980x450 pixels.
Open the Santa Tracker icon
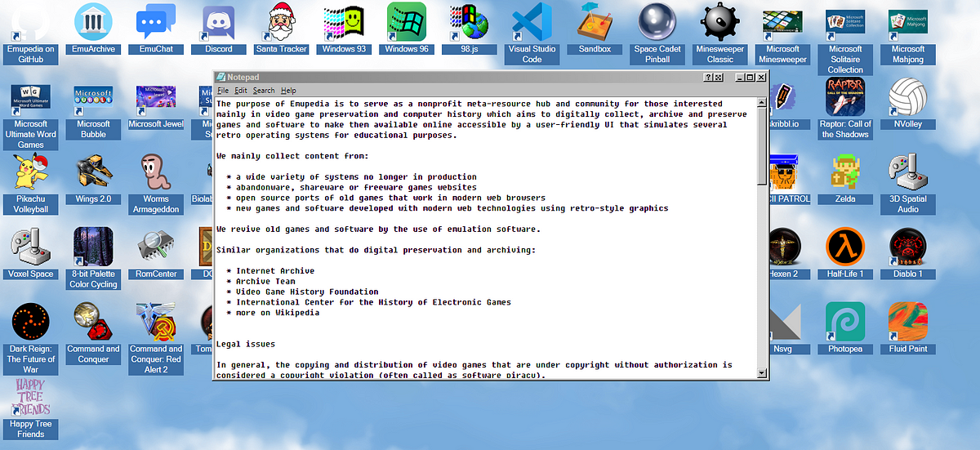click(x=281, y=29)
